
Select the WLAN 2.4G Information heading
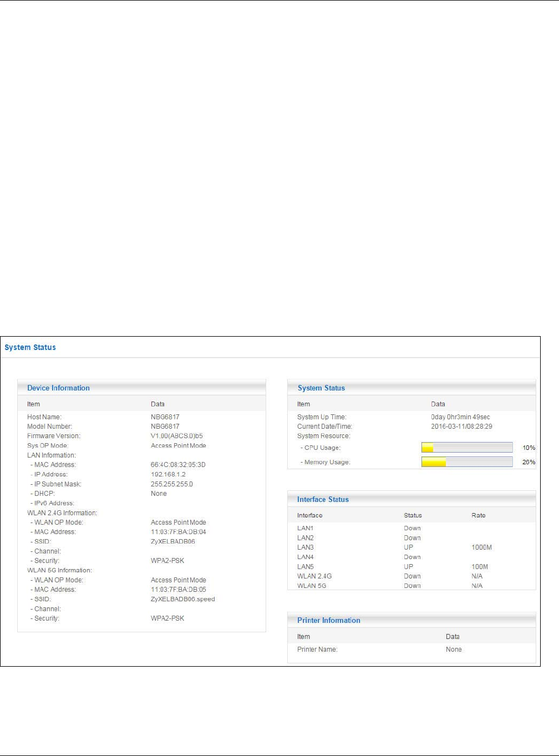tap(62, 513)
